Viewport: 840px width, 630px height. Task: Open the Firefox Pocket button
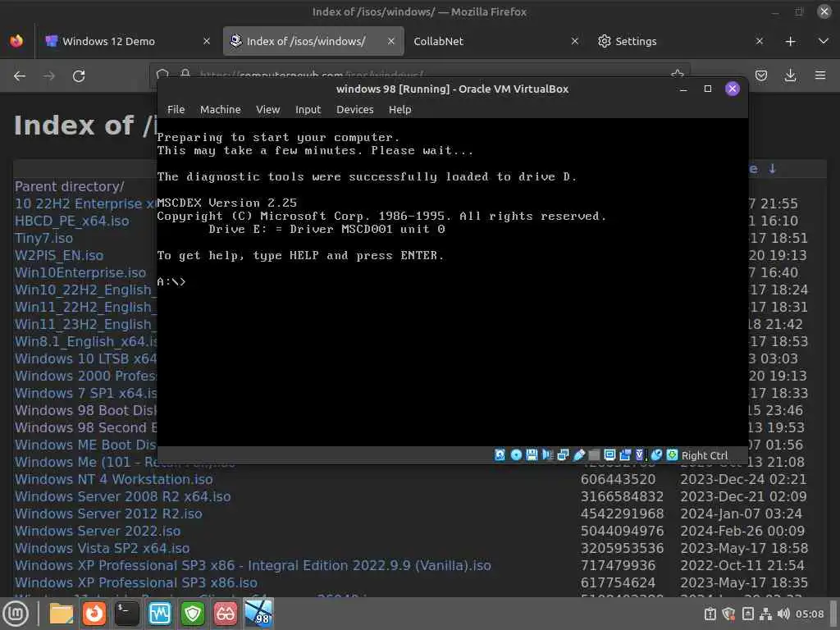coord(760,75)
